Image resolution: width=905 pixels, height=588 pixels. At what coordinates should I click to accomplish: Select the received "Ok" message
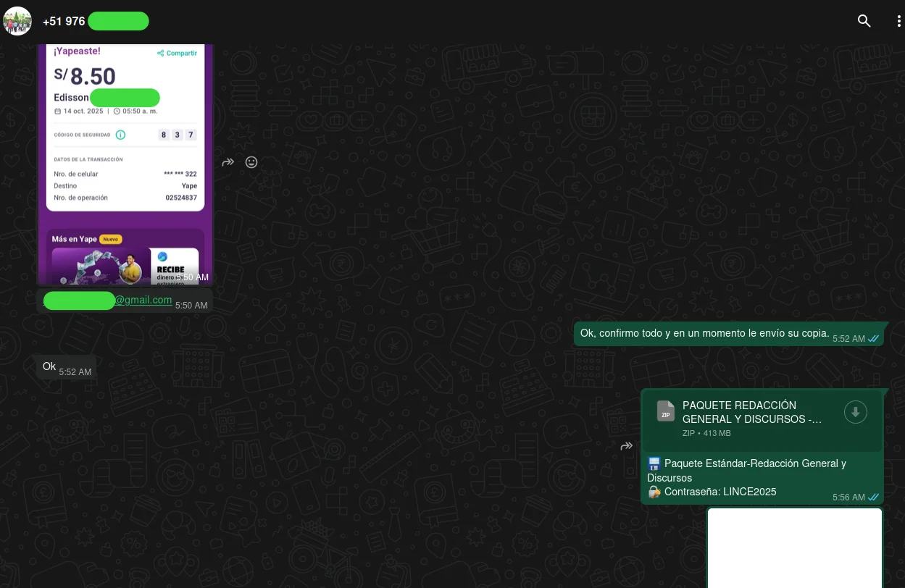point(49,366)
